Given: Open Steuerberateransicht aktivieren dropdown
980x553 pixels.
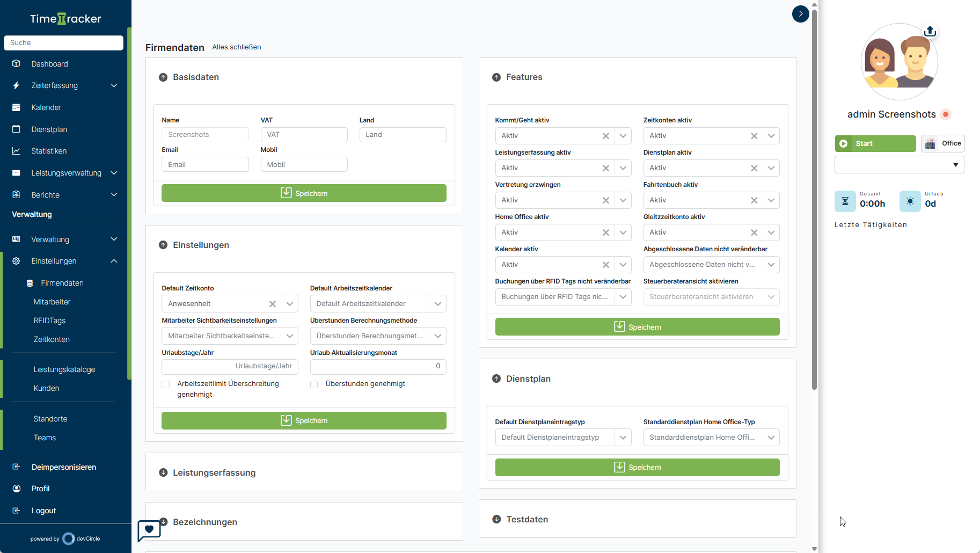Looking at the screenshot, I should coord(771,297).
